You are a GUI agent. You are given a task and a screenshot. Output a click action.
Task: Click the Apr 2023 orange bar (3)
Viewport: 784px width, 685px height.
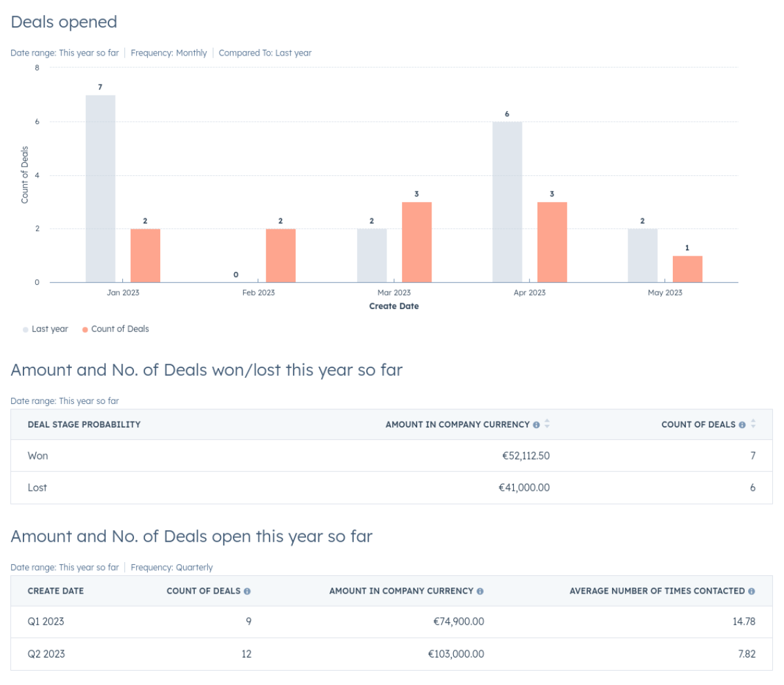tap(553, 242)
